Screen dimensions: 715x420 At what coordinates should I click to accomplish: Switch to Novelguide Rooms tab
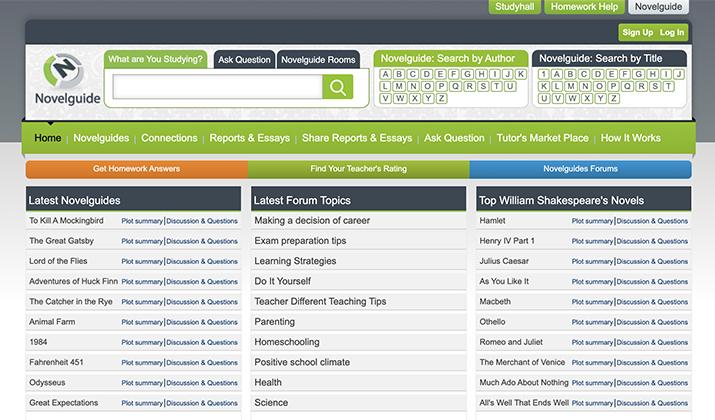[318, 60]
